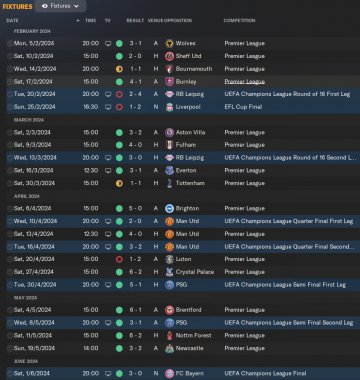Click green win indicator for Champions League Final
Screen dimensions: 360x380
click(x=119, y=374)
